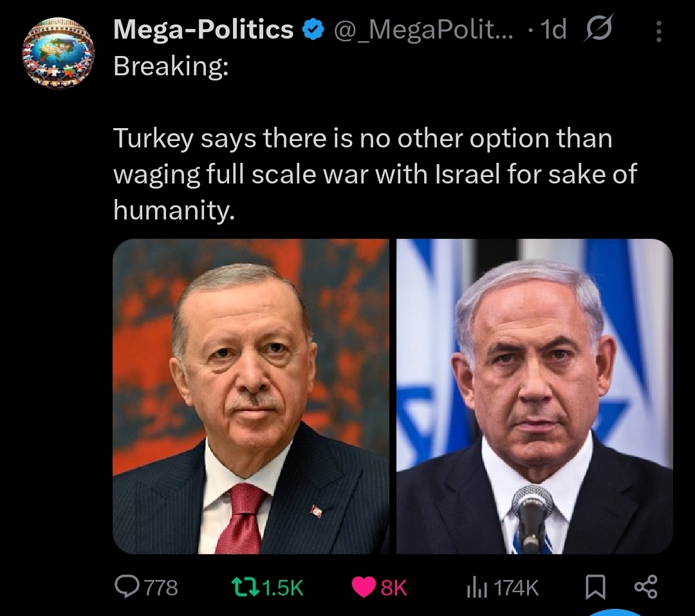Viewport: 695px width, 616px height.
Task: Open the right photo with blue-white flag
Action: pos(535,397)
